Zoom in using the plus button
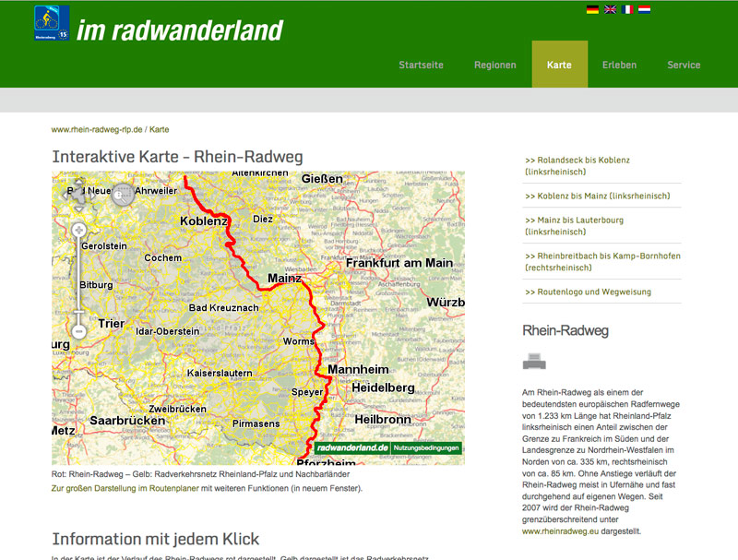This screenshot has height=560, width=738. click(78, 229)
